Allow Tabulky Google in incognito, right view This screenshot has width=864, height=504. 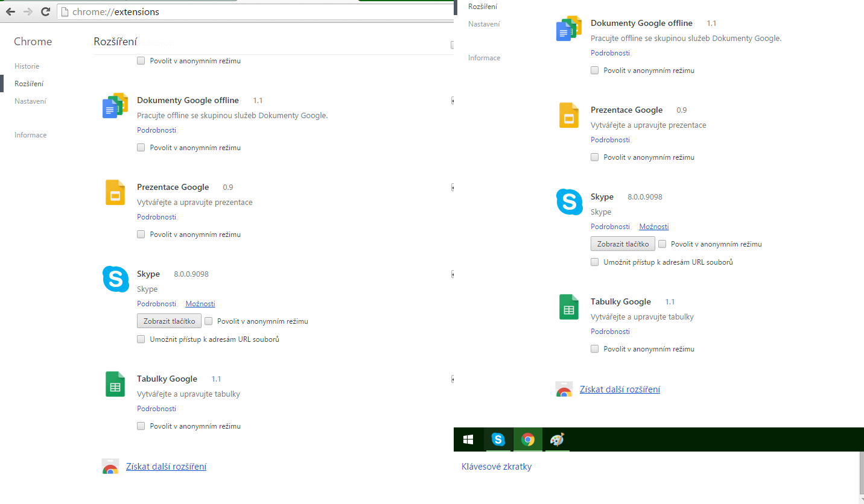tap(594, 349)
